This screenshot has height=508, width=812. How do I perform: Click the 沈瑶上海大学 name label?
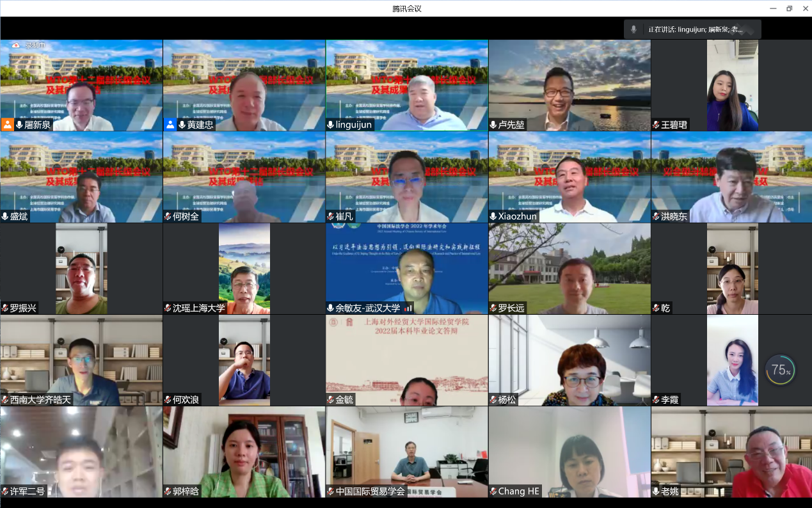(x=198, y=308)
